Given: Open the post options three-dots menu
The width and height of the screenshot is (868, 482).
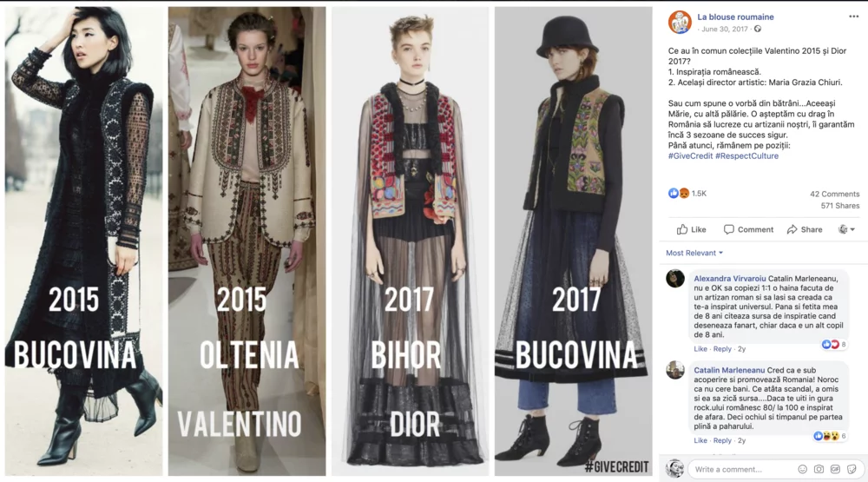Looking at the screenshot, I should pyautogui.click(x=853, y=17).
